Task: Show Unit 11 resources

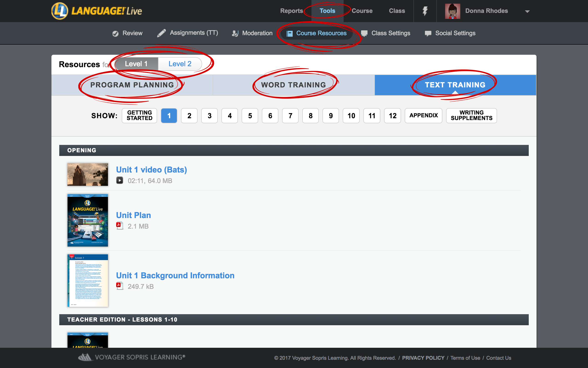Action: click(372, 116)
